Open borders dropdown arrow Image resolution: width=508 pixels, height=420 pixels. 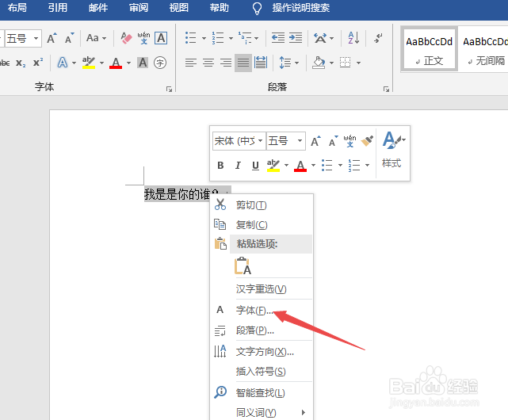[x=358, y=63]
